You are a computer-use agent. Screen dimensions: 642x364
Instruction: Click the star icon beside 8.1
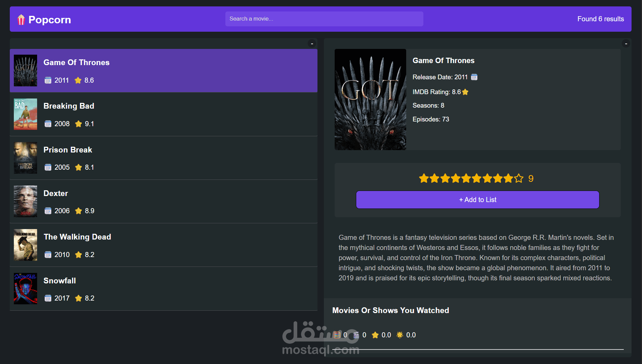click(79, 167)
